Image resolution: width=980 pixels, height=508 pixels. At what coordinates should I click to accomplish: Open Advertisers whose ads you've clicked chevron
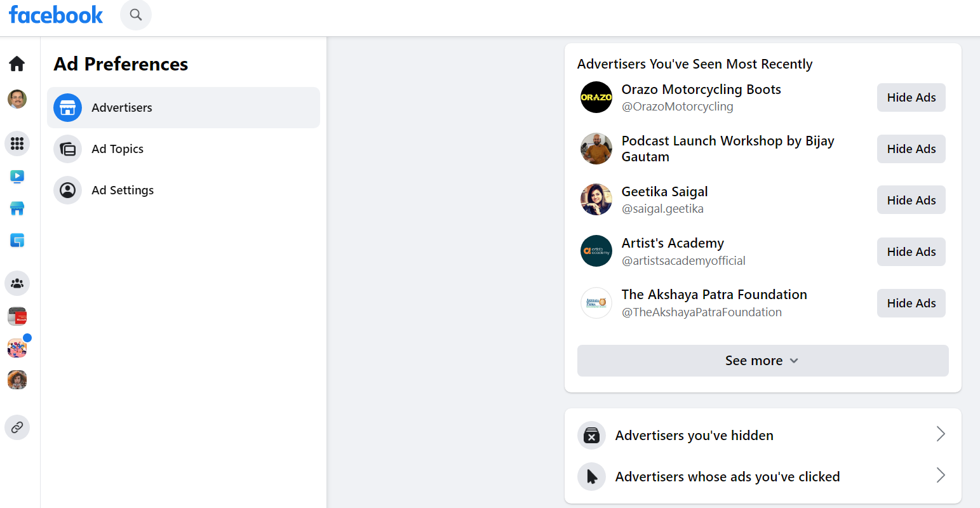point(941,476)
